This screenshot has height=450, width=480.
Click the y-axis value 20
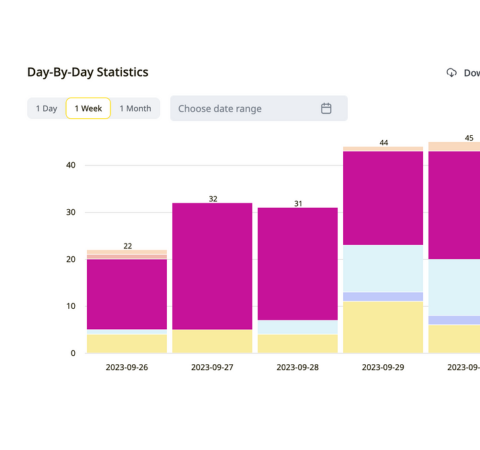pos(71,259)
